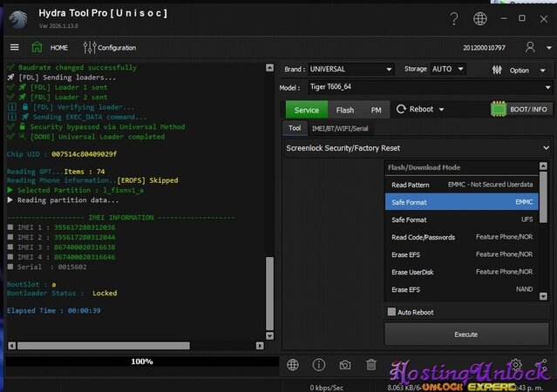This screenshot has height=392, width=557.
Task: Open the hamburger menu
Action: [x=14, y=47]
